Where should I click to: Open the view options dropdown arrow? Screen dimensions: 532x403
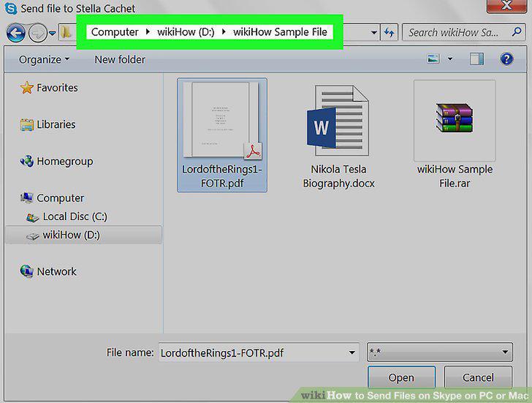[x=450, y=59]
